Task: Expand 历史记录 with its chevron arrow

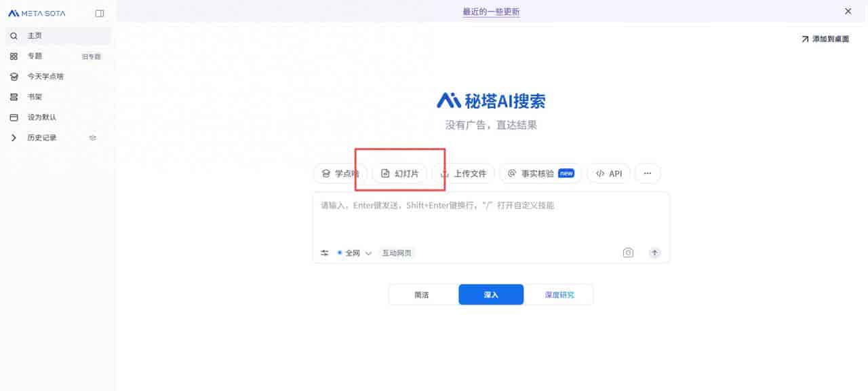Action: [14, 138]
